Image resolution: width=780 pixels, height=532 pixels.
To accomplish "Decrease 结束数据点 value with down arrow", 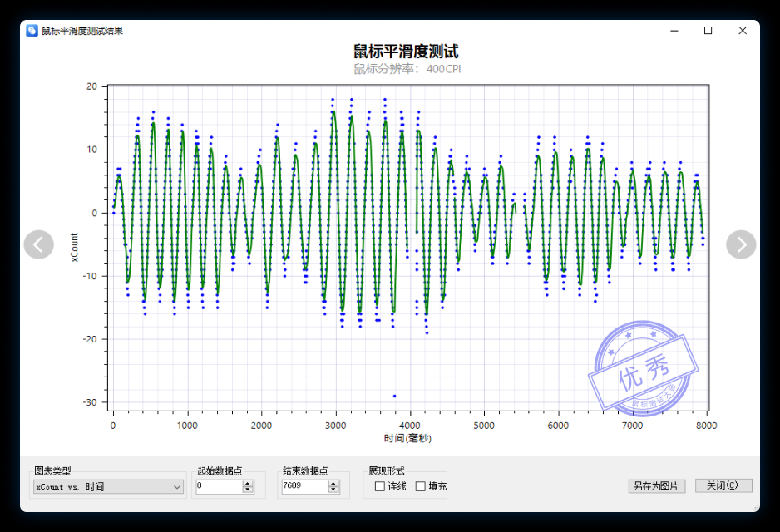I will pos(333,490).
